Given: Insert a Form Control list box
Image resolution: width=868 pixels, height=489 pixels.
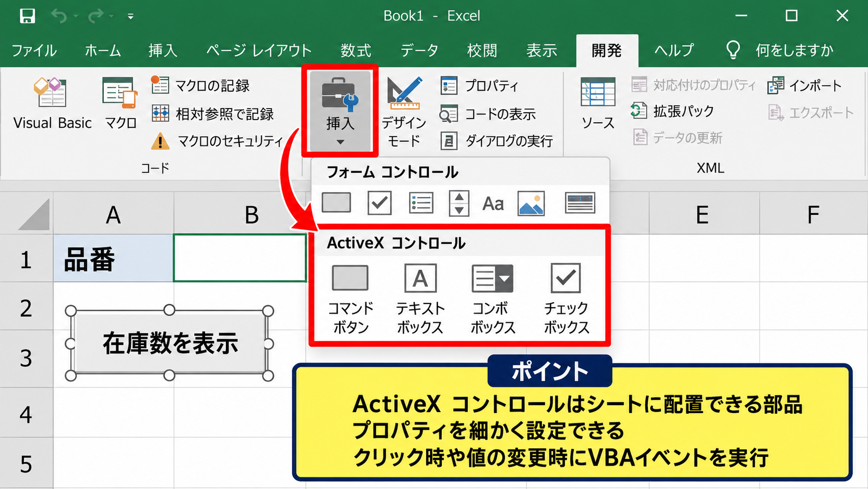Looking at the screenshot, I should click(421, 203).
